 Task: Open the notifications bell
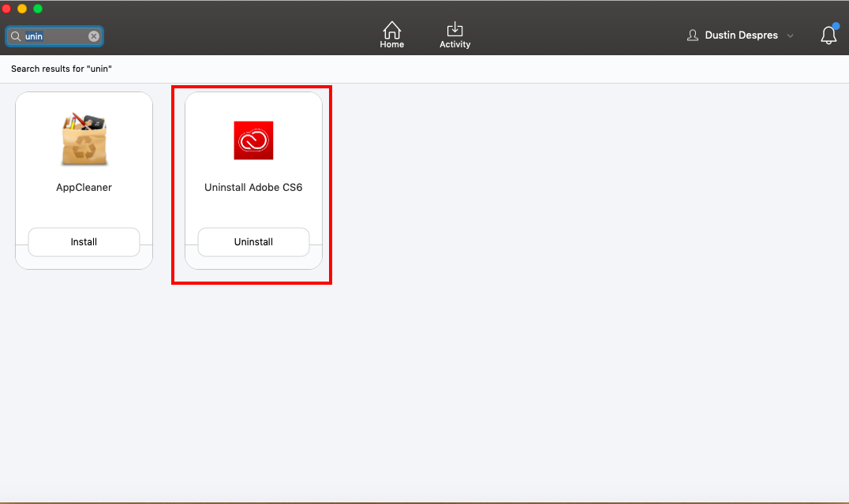click(828, 35)
